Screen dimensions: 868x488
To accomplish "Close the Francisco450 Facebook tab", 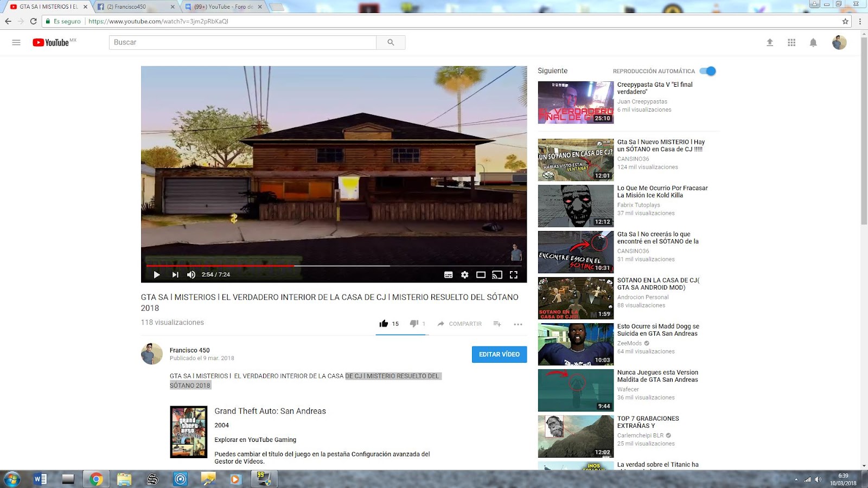I will [173, 7].
